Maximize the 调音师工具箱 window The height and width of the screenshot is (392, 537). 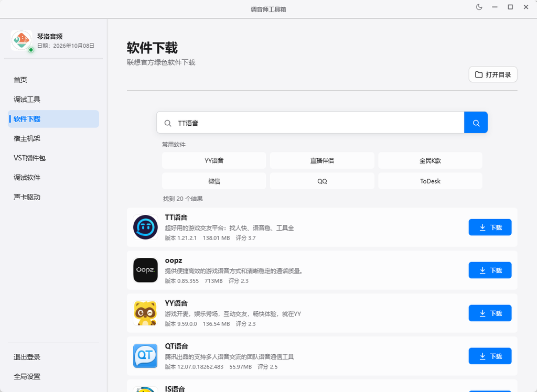pyautogui.click(x=510, y=7)
